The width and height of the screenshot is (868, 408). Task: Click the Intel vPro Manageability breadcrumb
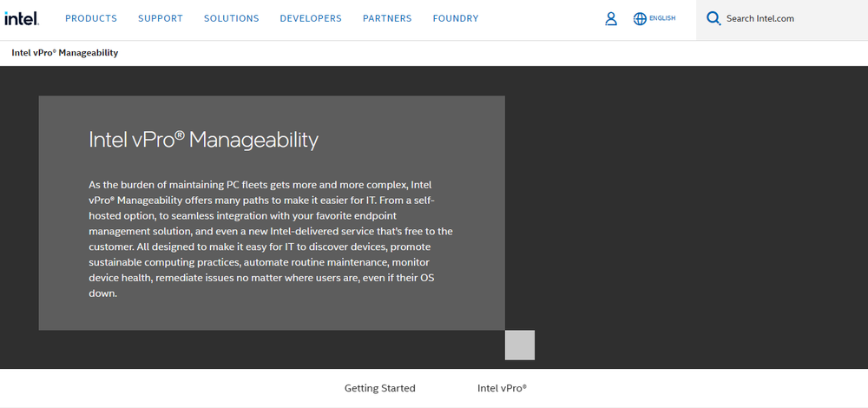tap(65, 53)
